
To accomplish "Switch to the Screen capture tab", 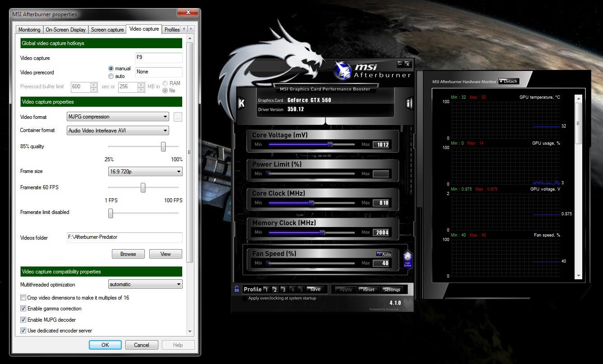I will click(107, 30).
